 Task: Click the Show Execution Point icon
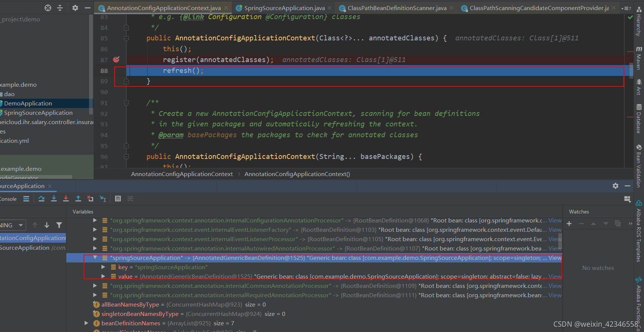pos(26,199)
